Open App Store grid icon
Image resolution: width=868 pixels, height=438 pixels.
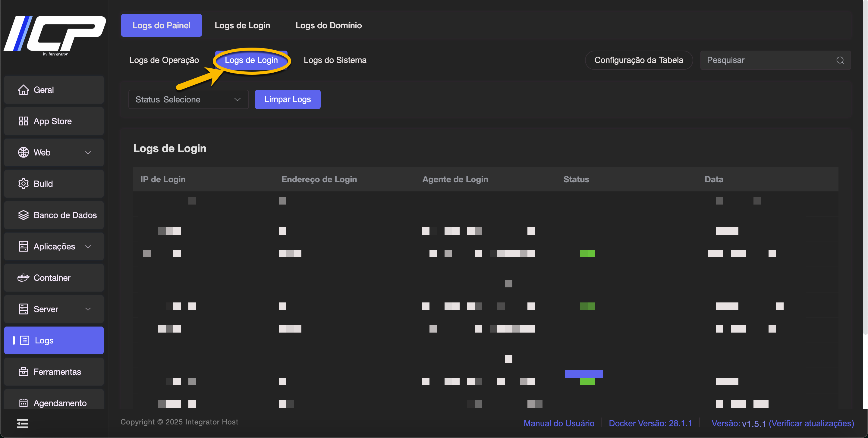pos(23,121)
